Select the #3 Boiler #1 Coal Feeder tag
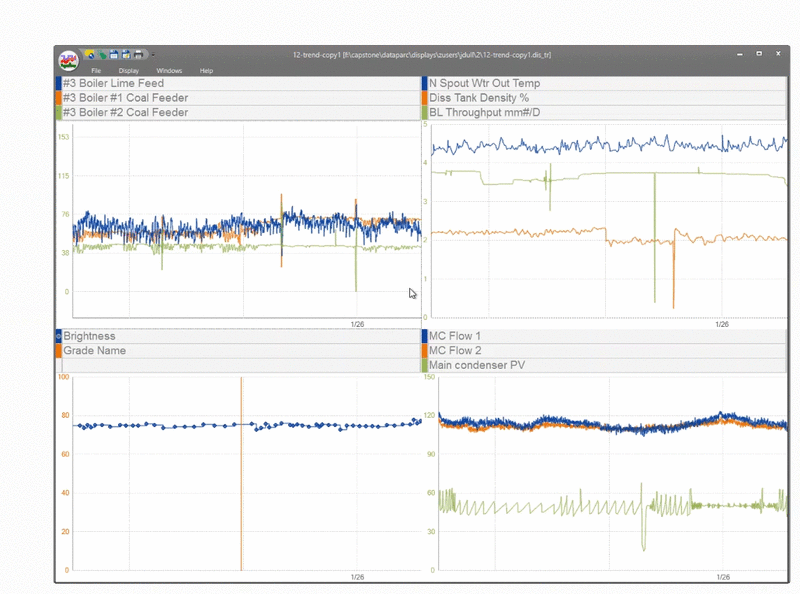The height and width of the screenshot is (594, 800). tap(125, 98)
